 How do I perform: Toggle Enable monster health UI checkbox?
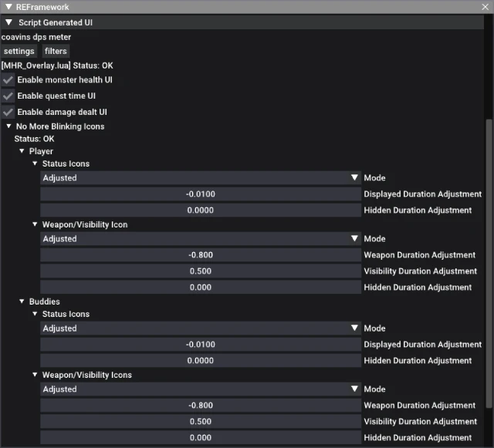pos(8,80)
